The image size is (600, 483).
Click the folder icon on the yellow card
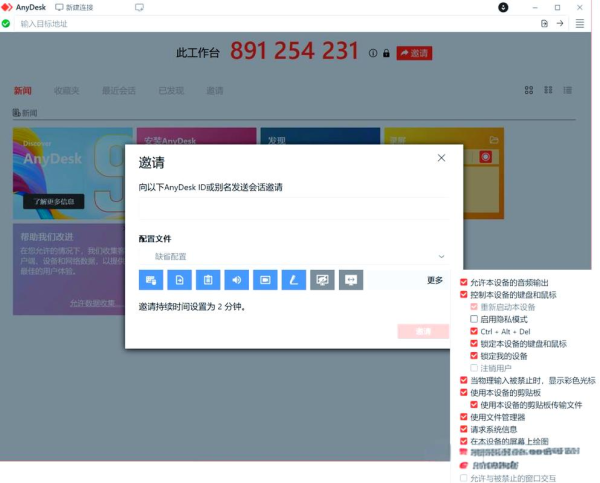point(494,140)
